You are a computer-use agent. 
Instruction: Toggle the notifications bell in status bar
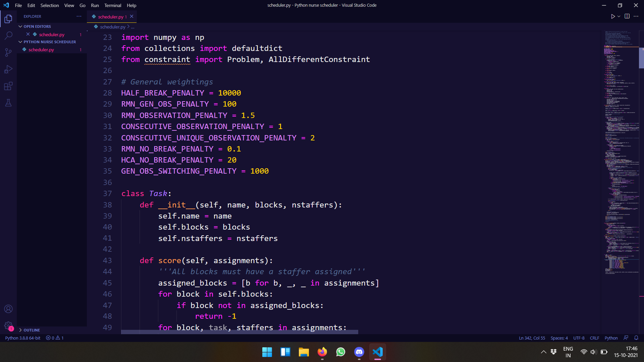click(636, 338)
